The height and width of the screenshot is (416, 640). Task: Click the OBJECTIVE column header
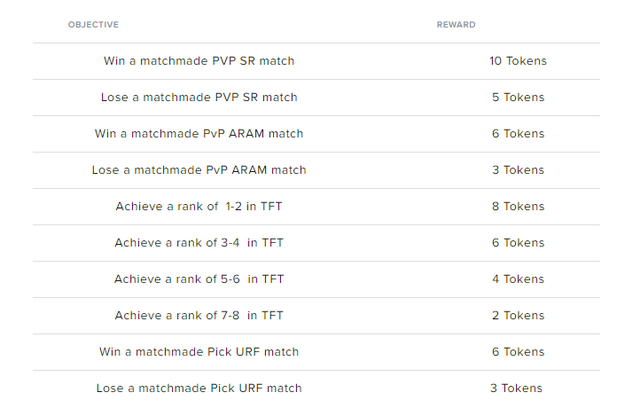click(x=93, y=24)
